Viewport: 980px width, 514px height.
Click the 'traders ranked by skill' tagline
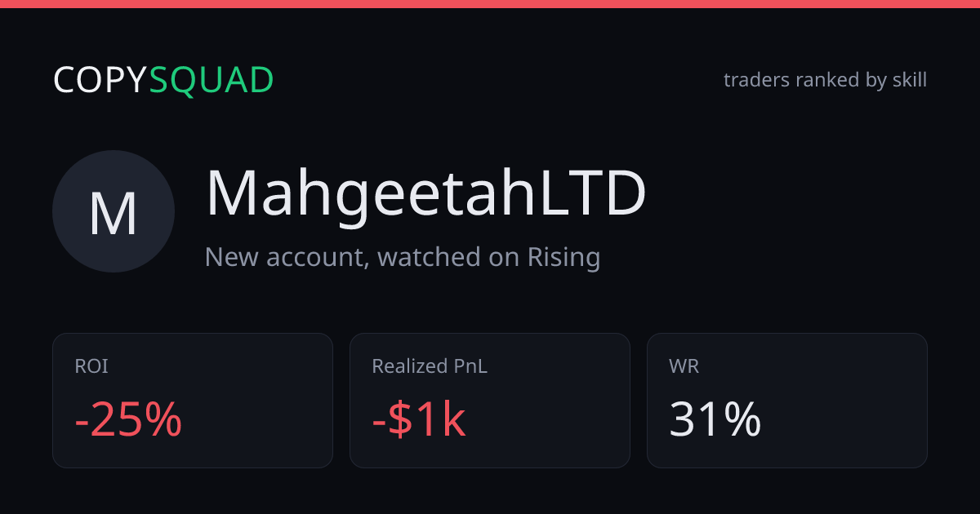825,80
